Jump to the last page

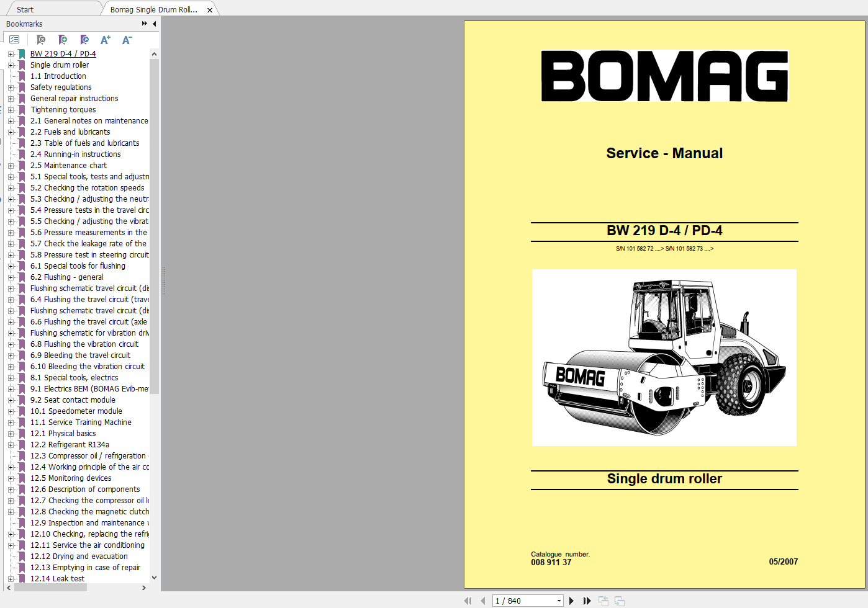[x=587, y=601]
